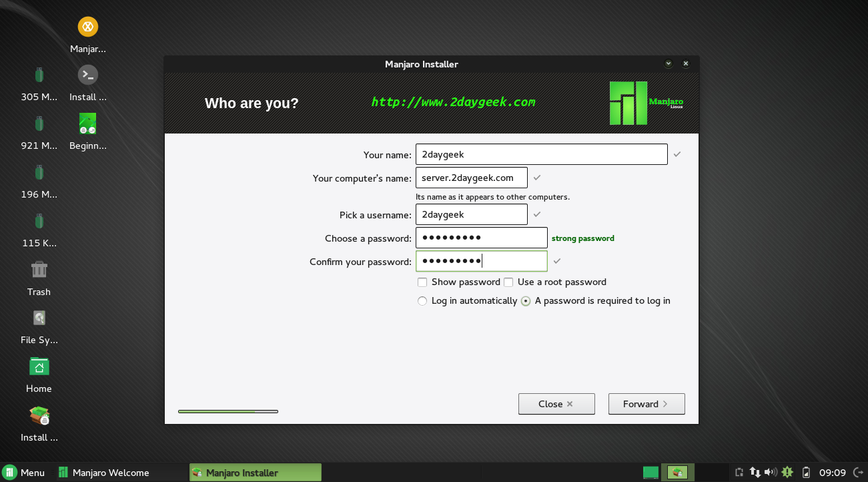
Task: Click the volume speaker icon in tray
Action: click(771, 473)
